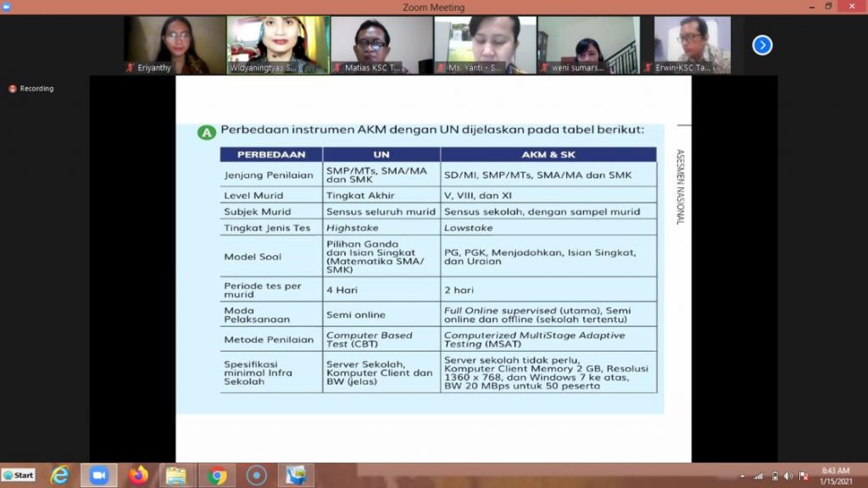868x488 pixels.
Task: Select Eriyanthy's video thumbnail
Action: point(175,45)
